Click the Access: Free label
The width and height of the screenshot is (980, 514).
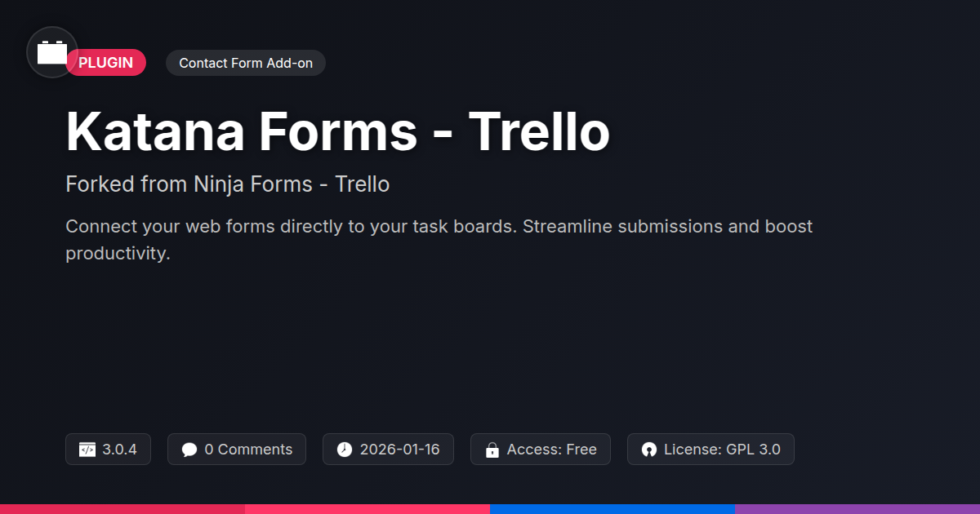click(x=551, y=450)
